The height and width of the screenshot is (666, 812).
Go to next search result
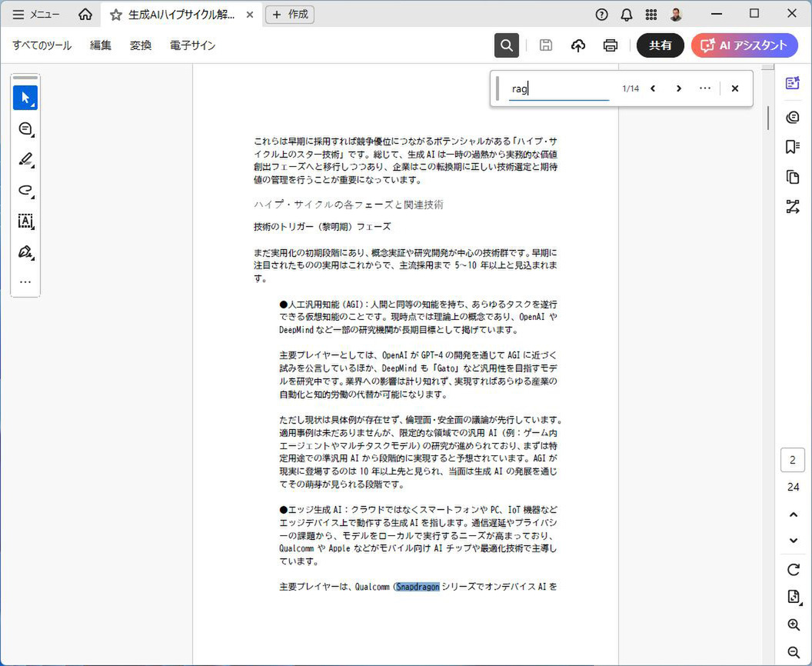[678, 88]
